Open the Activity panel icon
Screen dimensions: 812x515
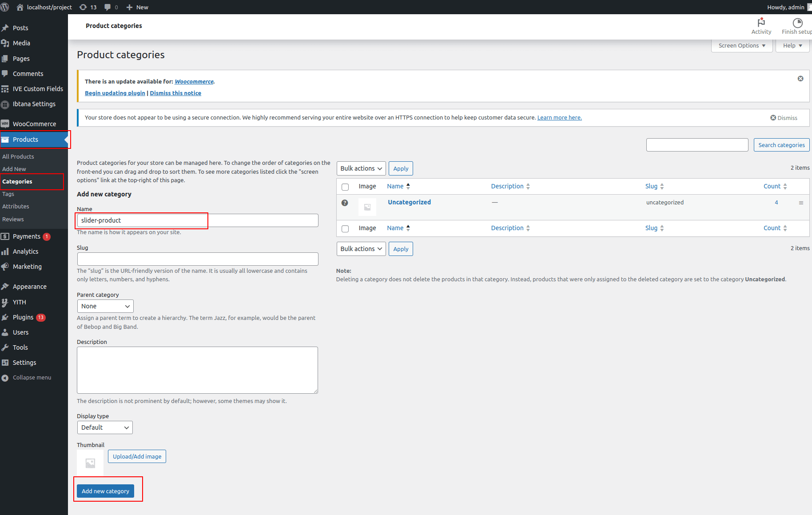(x=761, y=23)
